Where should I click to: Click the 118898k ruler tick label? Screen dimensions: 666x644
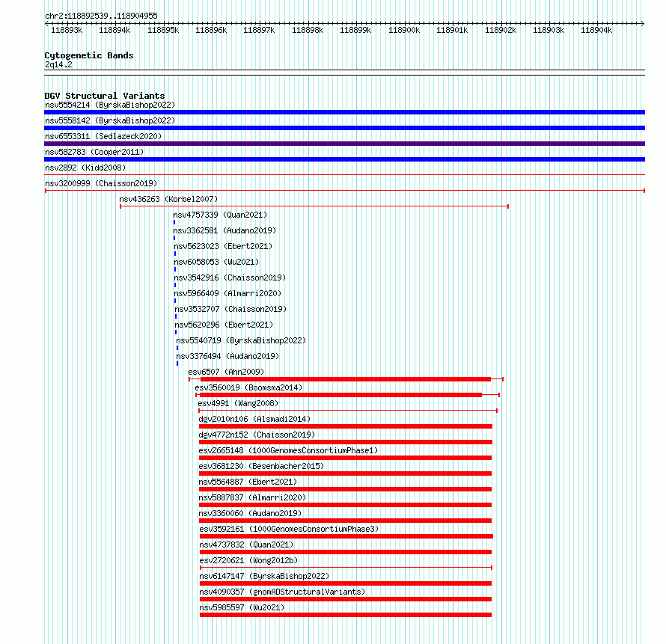pyautogui.click(x=308, y=30)
